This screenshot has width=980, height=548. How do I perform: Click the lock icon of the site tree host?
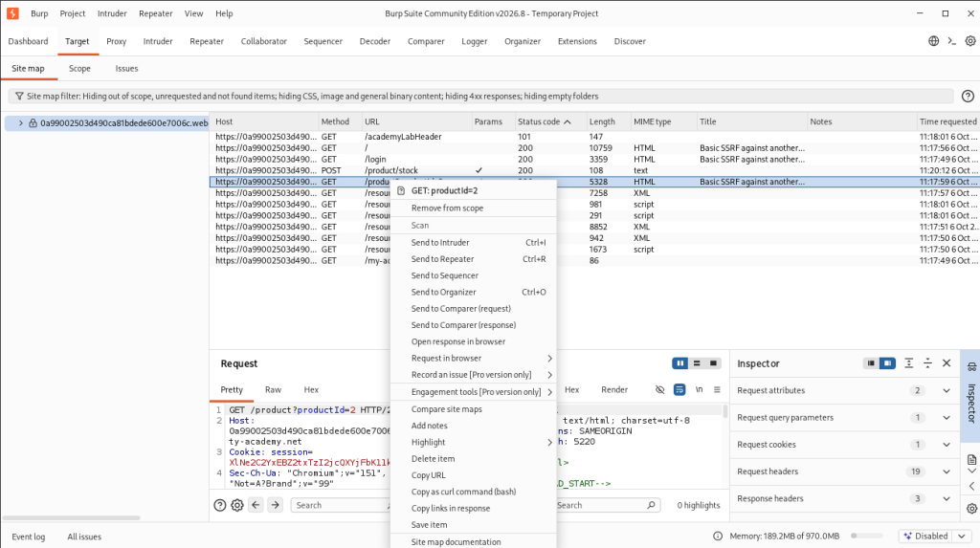coord(33,123)
